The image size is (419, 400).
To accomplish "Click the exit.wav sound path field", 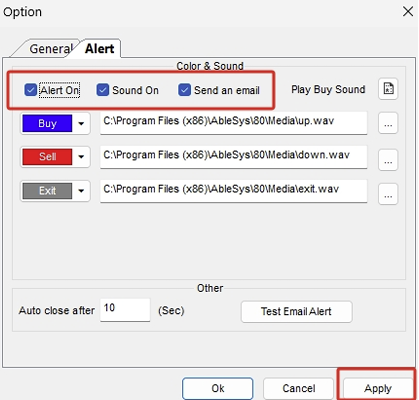I will (233, 191).
